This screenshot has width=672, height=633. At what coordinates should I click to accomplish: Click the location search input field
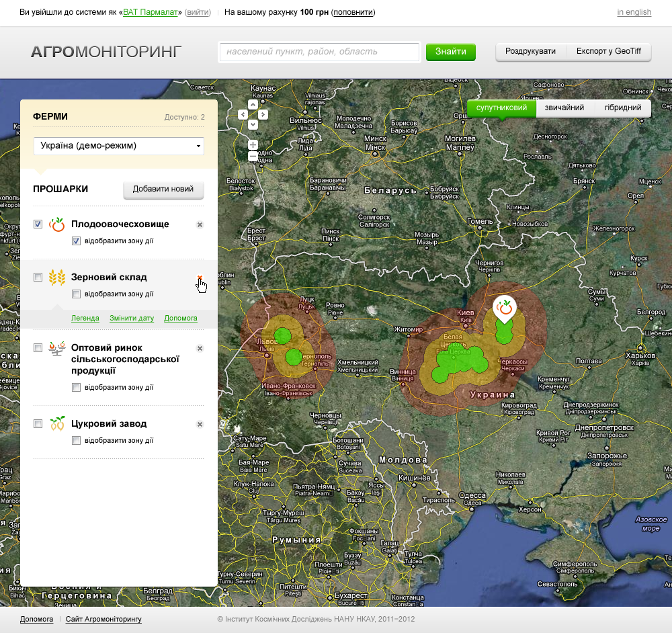(319, 52)
